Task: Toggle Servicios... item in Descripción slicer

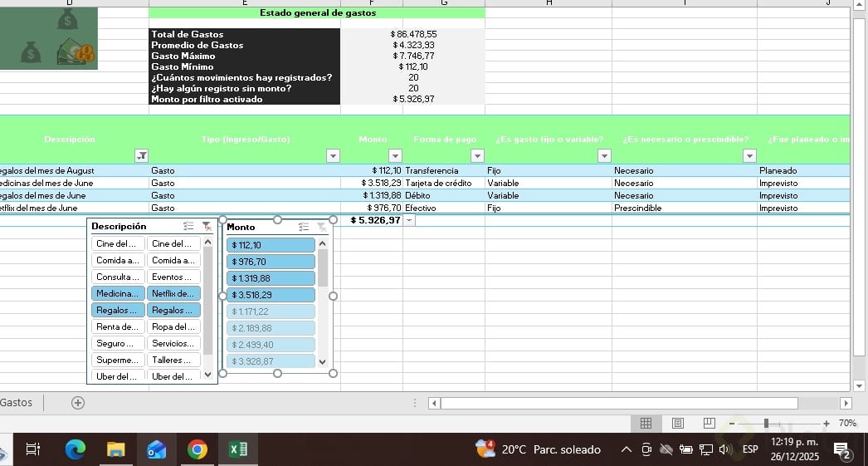Action: 173,343
